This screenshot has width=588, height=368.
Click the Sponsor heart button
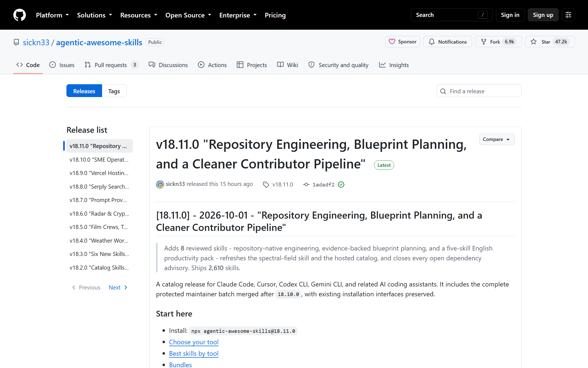(403, 42)
